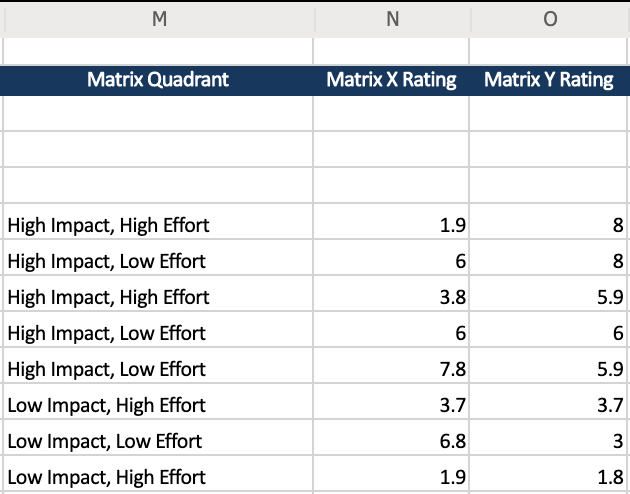630x494 pixels.
Task: Click the Matrix Y Rating header cell
Action: click(x=548, y=80)
